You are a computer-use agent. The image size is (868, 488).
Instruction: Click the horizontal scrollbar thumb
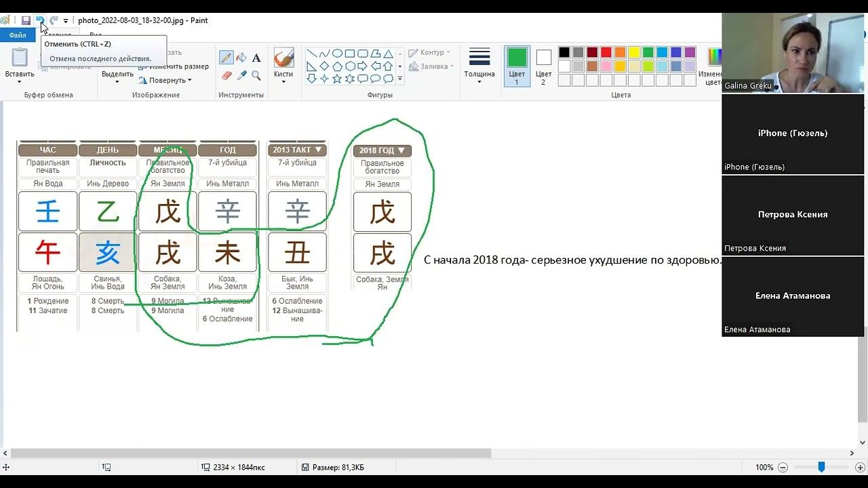tap(251, 453)
